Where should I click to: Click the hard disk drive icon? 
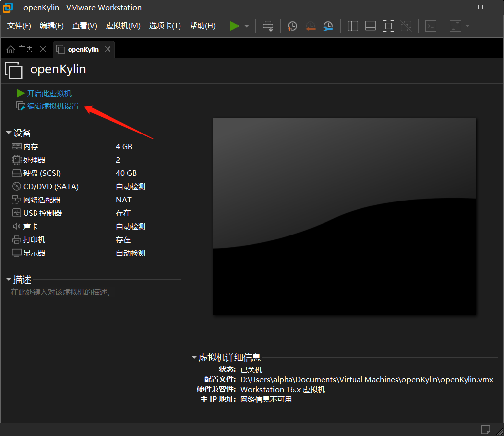click(x=17, y=173)
